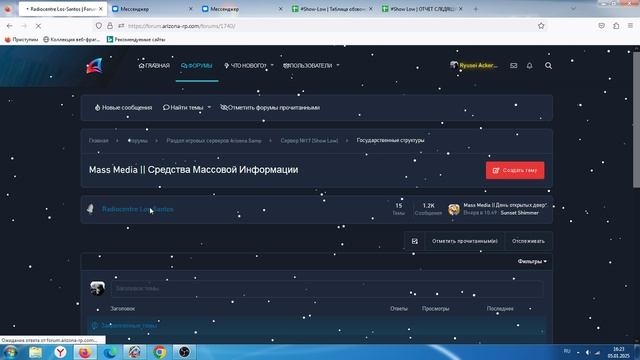Viewport: 640px width, 360px height.
Task: Open the forum logo home link
Action: tap(94, 66)
